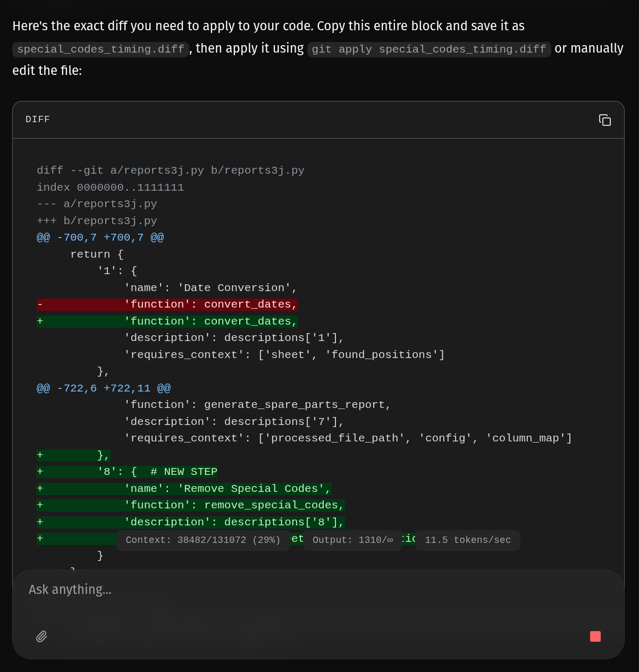The width and height of the screenshot is (639, 672).
Task: Click the 'Context: 38482/131072 (29%)' badge
Action: tap(203, 540)
